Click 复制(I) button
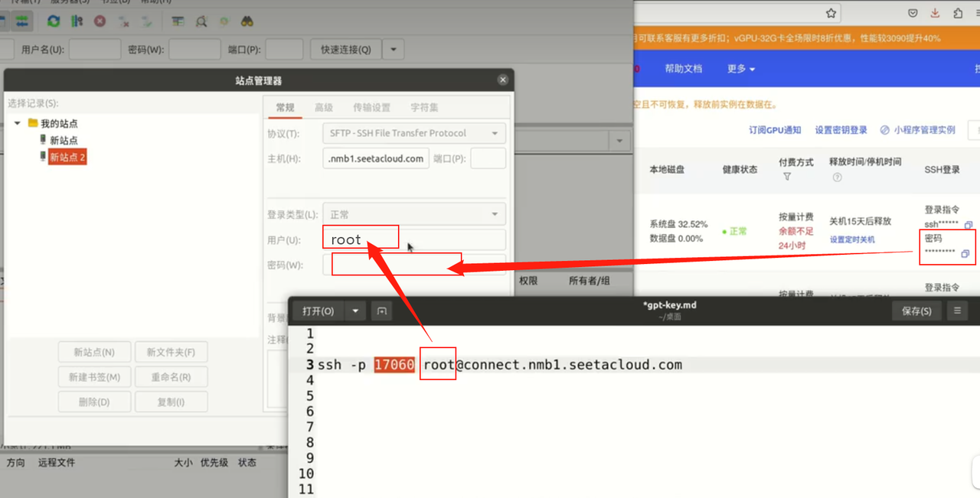This screenshot has width=980, height=498. click(171, 402)
